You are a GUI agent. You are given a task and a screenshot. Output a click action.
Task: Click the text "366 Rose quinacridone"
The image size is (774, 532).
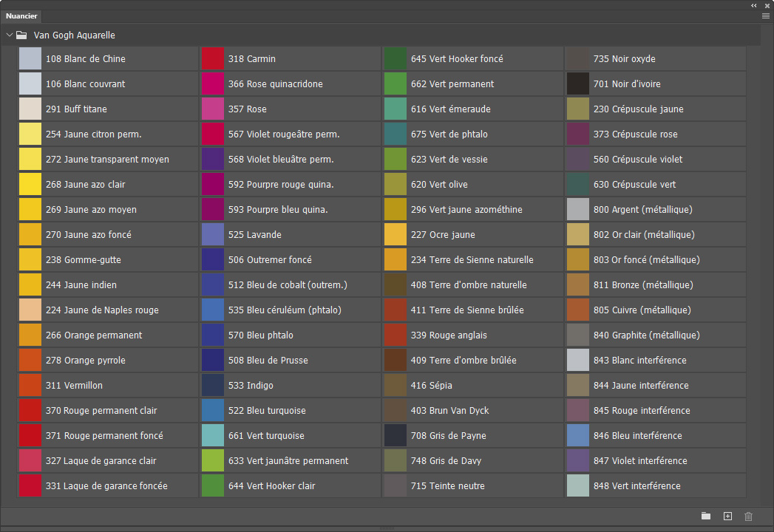(x=276, y=84)
